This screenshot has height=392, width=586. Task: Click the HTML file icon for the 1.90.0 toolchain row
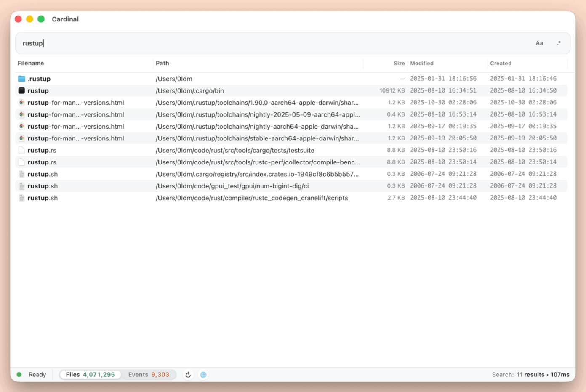(21, 103)
